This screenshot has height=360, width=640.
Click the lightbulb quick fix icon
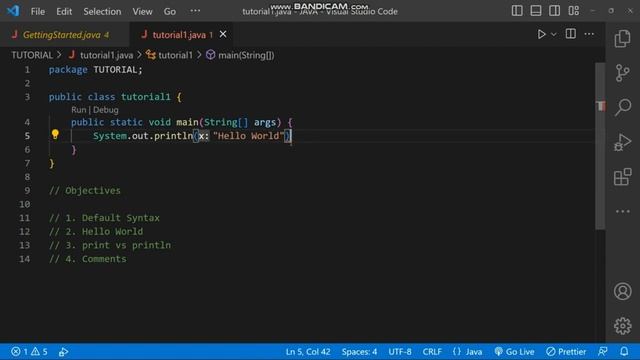coord(55,134)
